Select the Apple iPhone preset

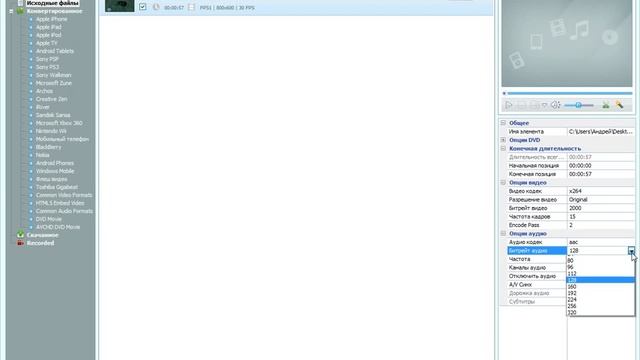tap(51, 19)
